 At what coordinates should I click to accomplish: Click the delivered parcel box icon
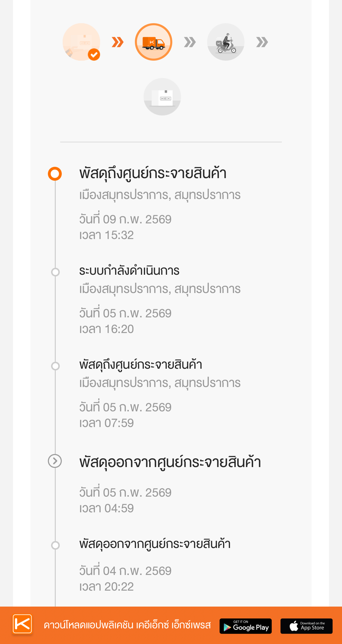pyautogui.click(x=162, y=97)
